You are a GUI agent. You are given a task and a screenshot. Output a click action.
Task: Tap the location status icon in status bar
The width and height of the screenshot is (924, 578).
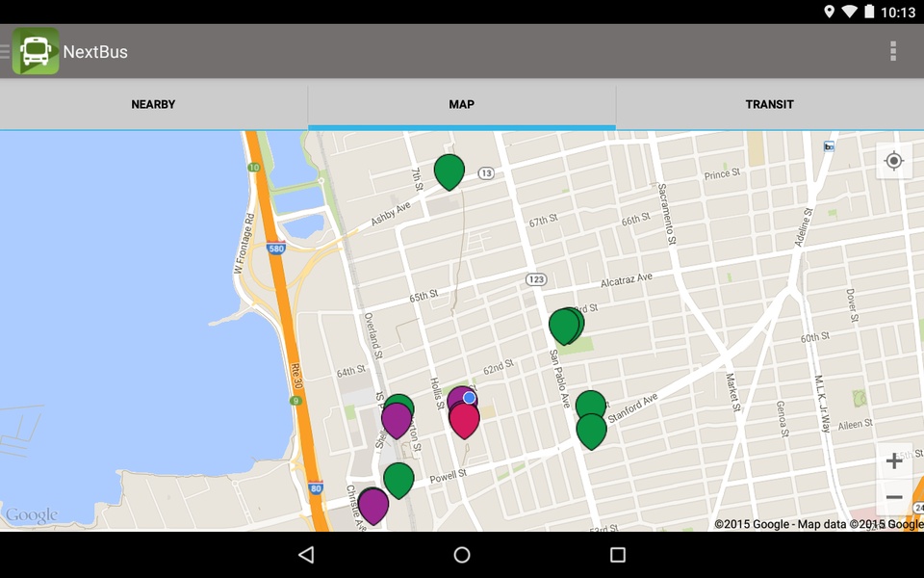(829, 12)
